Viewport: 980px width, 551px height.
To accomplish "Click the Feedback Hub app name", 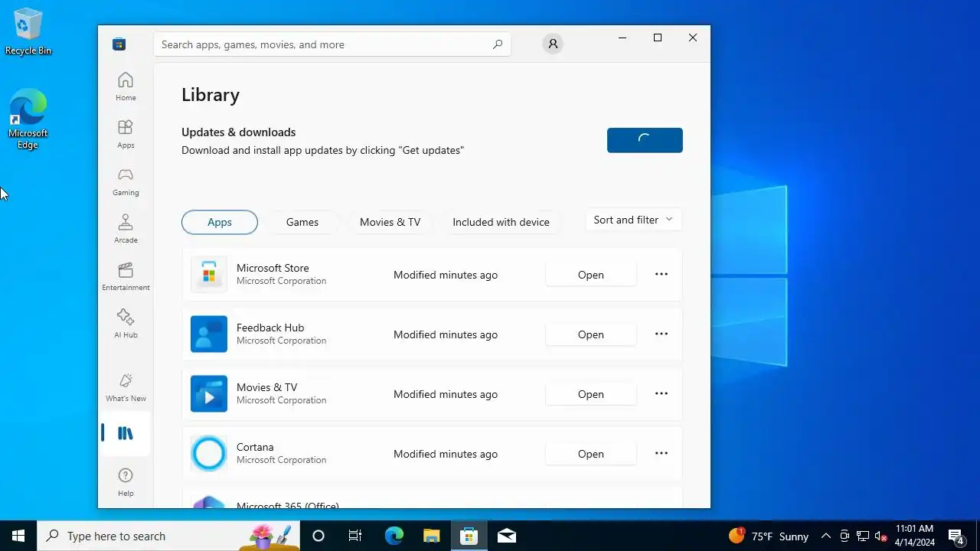I will (270, 328).
